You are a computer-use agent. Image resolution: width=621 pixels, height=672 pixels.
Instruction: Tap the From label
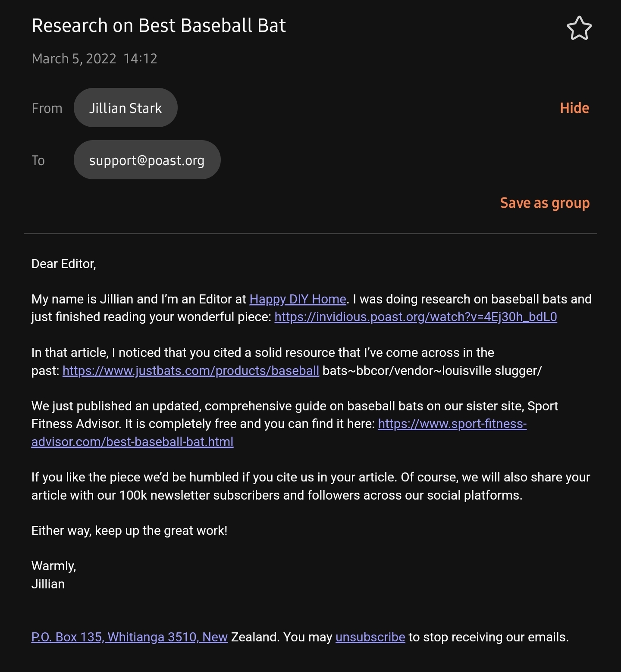tap(47, 108)
